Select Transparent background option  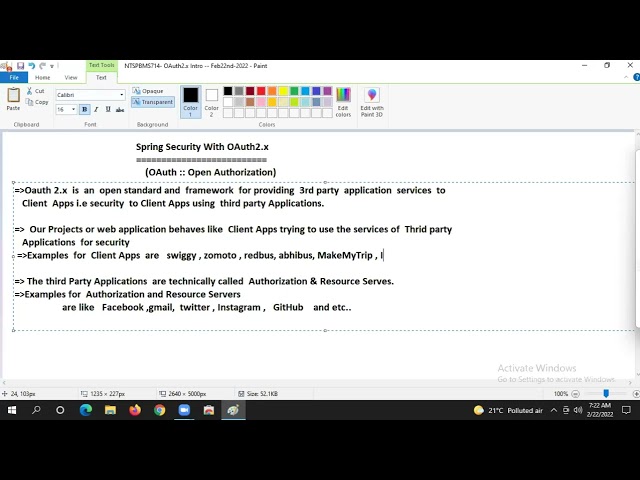pyautogui.click(x=153, y=102)
